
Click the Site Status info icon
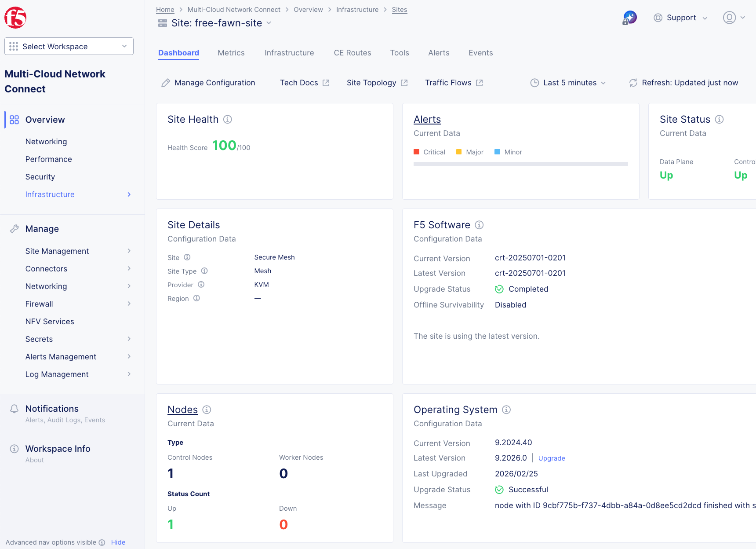(x=720, y=119)
